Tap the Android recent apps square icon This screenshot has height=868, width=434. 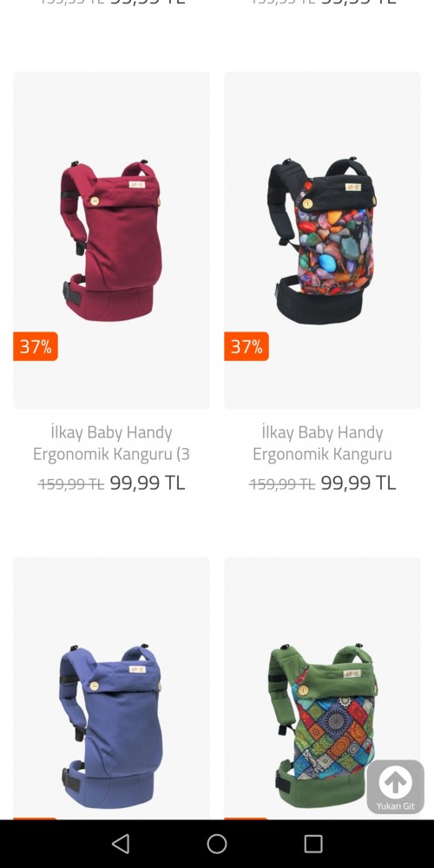point(313,844)
